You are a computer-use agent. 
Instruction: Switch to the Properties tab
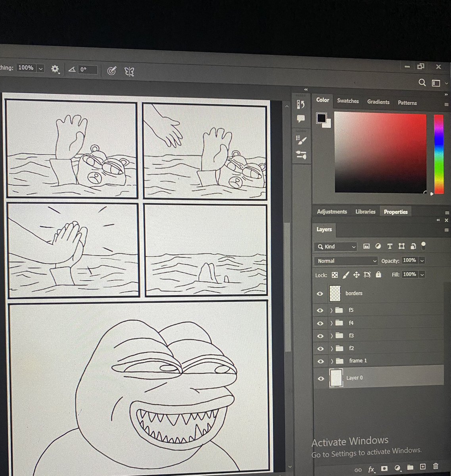(395, 212)
